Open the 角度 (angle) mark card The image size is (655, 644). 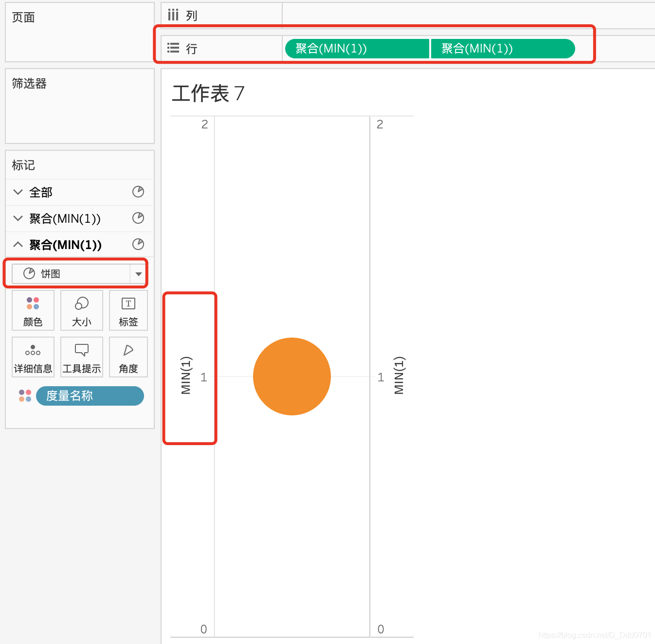pyautogui.click(x=128, y=358)
